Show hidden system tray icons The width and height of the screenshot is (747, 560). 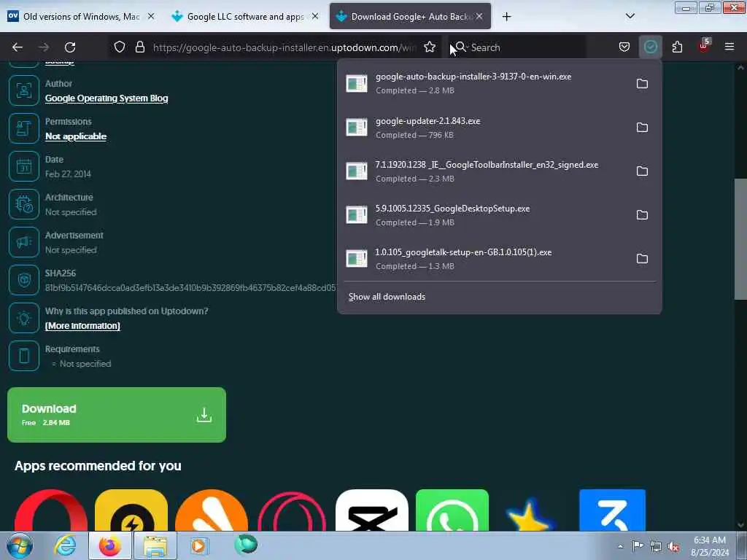[620, 547]
